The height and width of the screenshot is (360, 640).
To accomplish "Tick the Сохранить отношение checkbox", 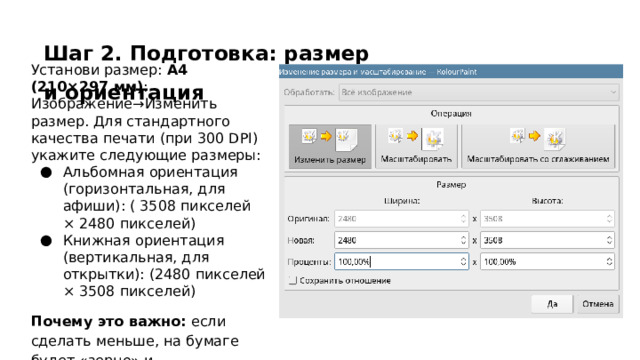I will 293,280.
